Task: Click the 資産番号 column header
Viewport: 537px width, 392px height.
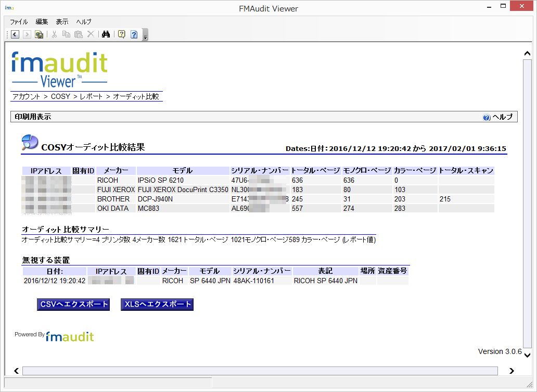Action: pos(392,271)
